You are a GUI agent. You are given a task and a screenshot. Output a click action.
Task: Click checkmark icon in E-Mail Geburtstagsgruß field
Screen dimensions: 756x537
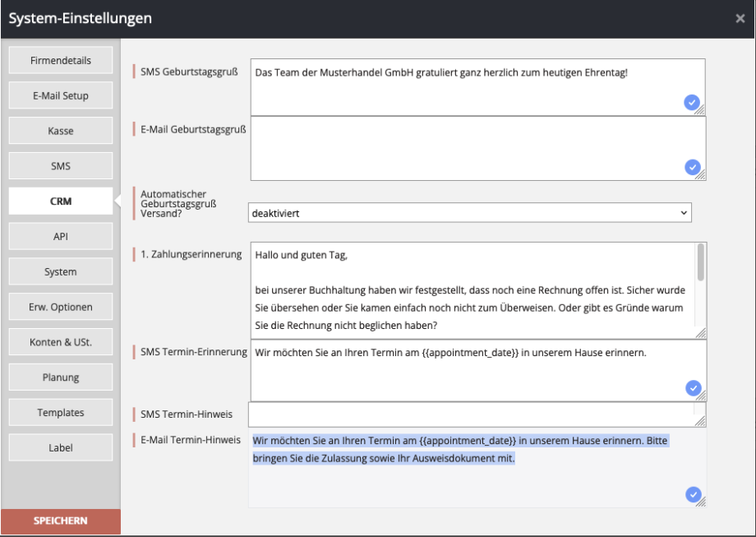coord(692,168)
